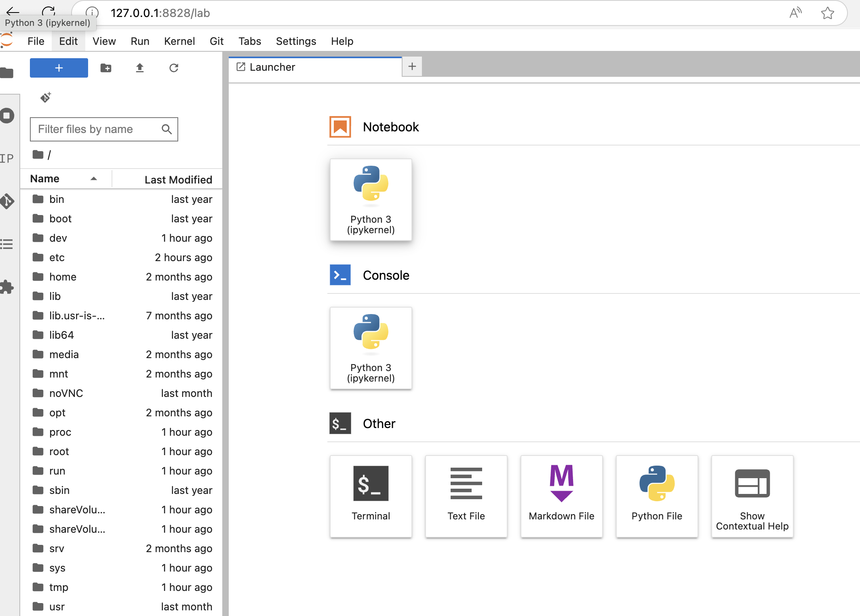Image resolution: width=860 pixels, height=616 pixels.
Task: Add a new tab with plus button
Action: pyautogui.click(x=412, y=67)
